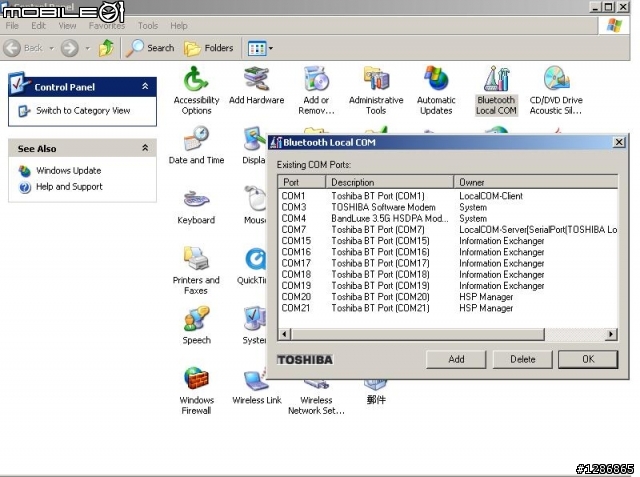Open the File menu
The width and height of the screenshot is (640, 477).
[x=12, y=26]
